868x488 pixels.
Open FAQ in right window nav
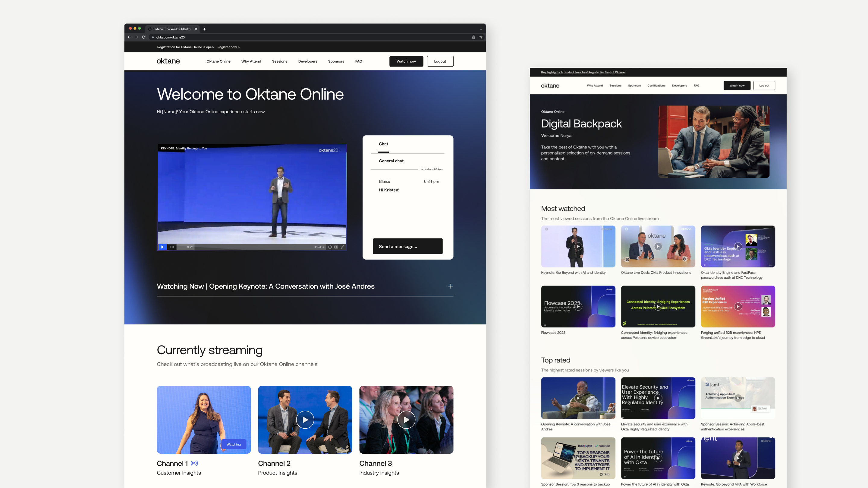pyautogui.click(x=697, y=86)
